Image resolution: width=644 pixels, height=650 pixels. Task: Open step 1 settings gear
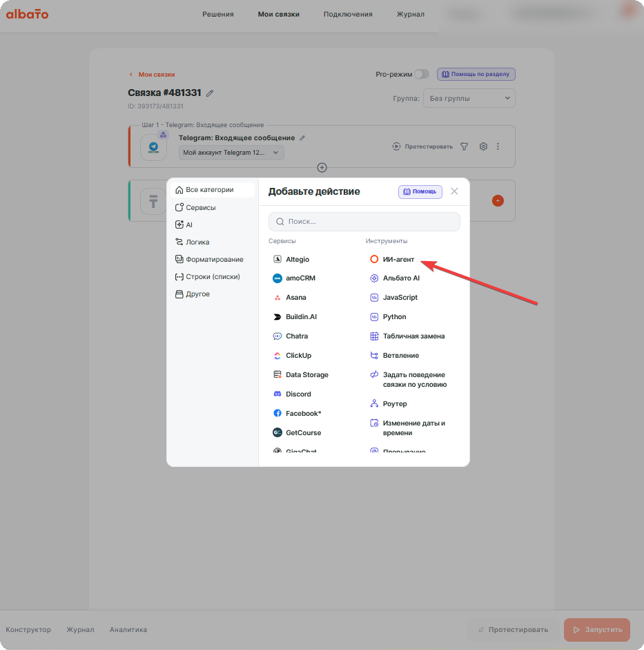(x=483, y=146)
